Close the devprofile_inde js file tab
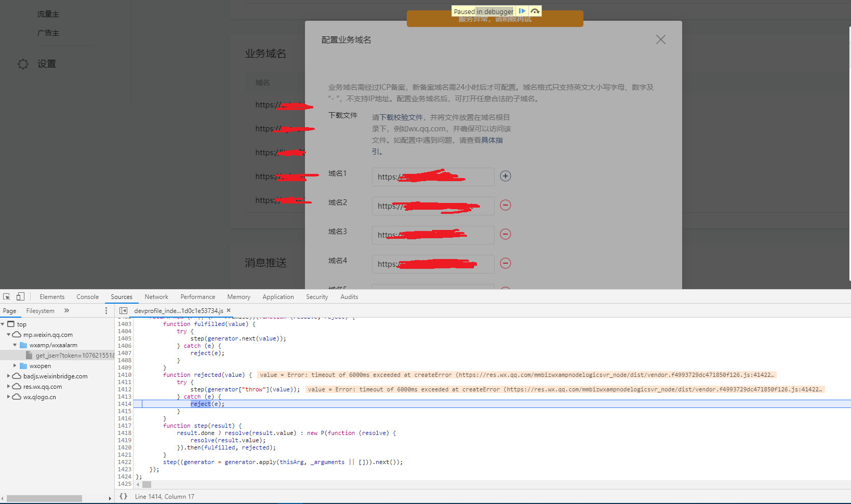This screenshot has height=504, width=851. (229, 310)
